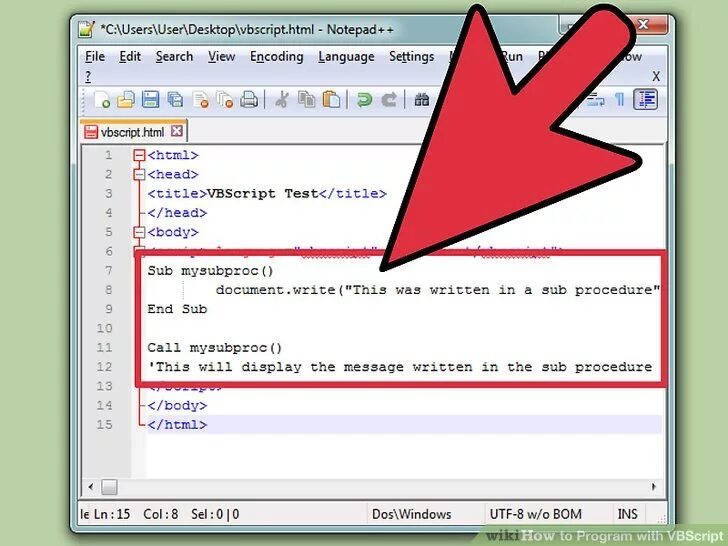Image resolution: width=728 pixels, height=546 pixels.
Task: Click INS in the status bar
Action: click(627, 514)
